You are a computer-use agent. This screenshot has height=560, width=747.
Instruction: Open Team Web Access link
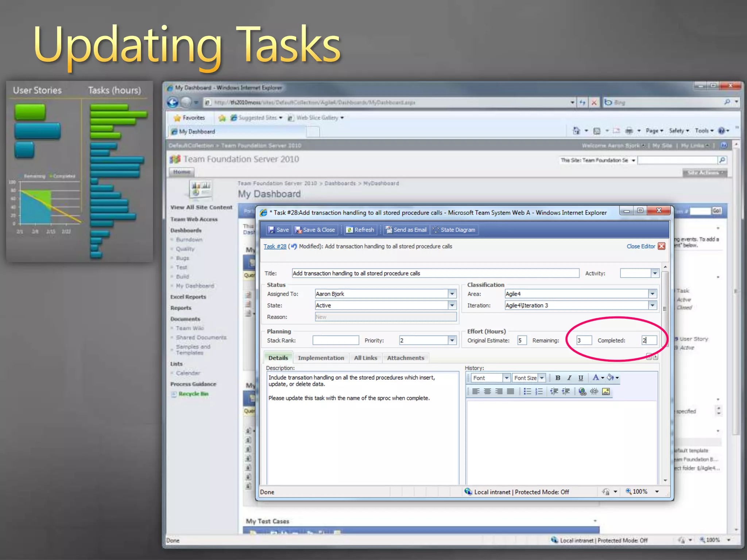coord(194,219)
